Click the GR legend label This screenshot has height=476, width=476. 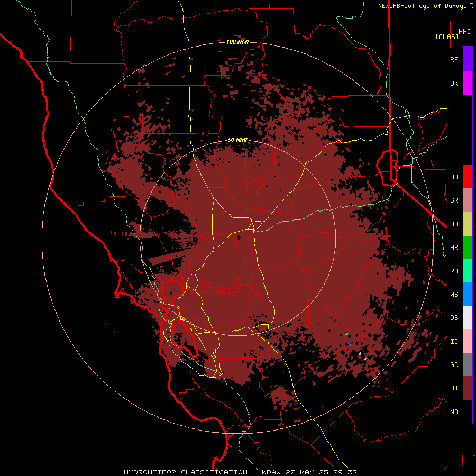point(454,200)
